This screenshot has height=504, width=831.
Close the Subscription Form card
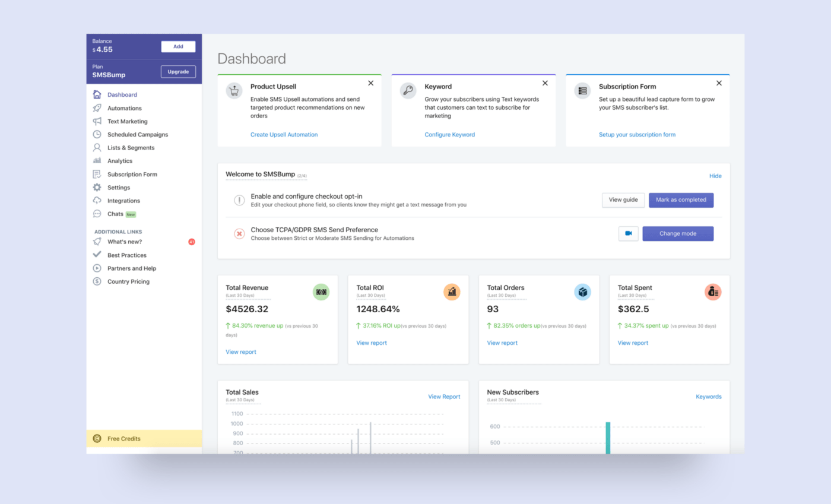(719, 83)
